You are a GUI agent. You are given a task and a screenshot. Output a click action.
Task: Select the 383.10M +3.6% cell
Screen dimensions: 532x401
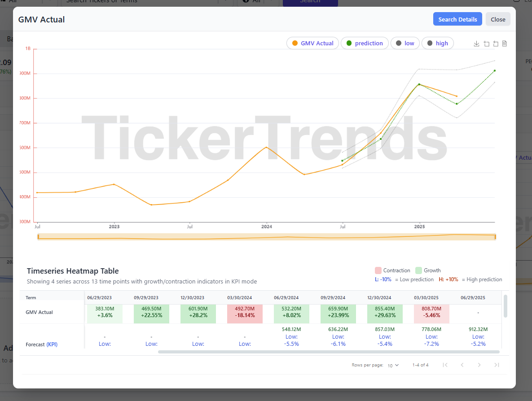tap(105, 314)
